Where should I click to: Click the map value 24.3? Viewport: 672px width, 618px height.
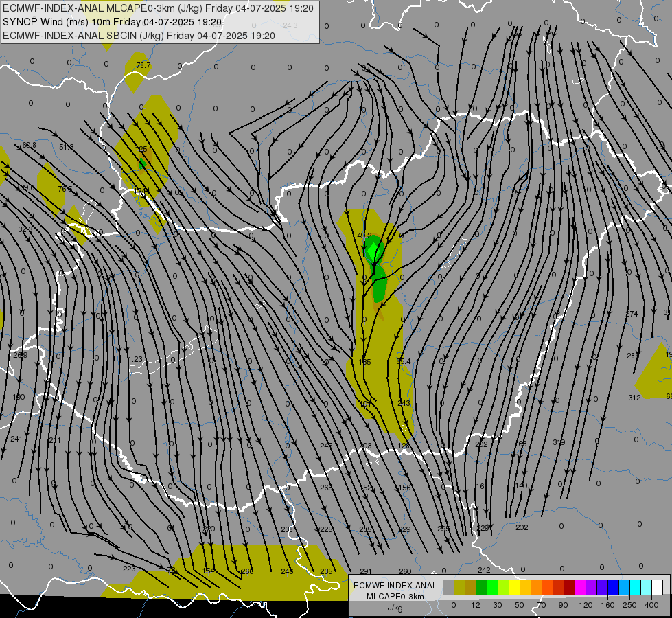point(290,25)
